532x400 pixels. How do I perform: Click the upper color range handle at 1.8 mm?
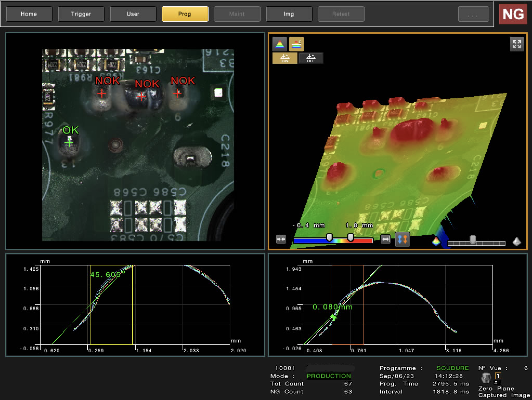351,237
